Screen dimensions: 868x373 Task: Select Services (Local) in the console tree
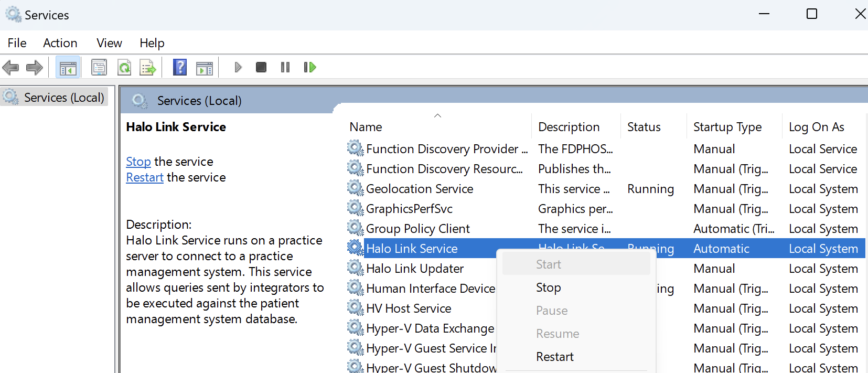click(x=63, y=98)
